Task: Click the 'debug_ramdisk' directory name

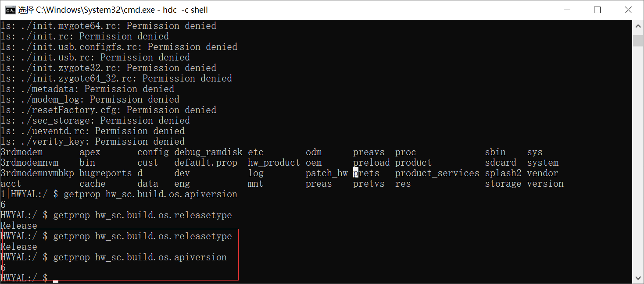Action: [x=208, y=152]
